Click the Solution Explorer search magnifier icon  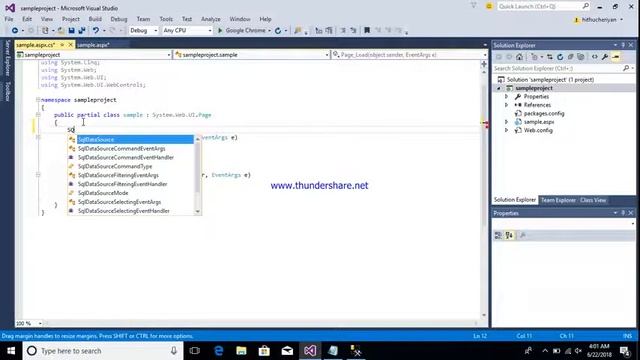click(x=626, y=69)
